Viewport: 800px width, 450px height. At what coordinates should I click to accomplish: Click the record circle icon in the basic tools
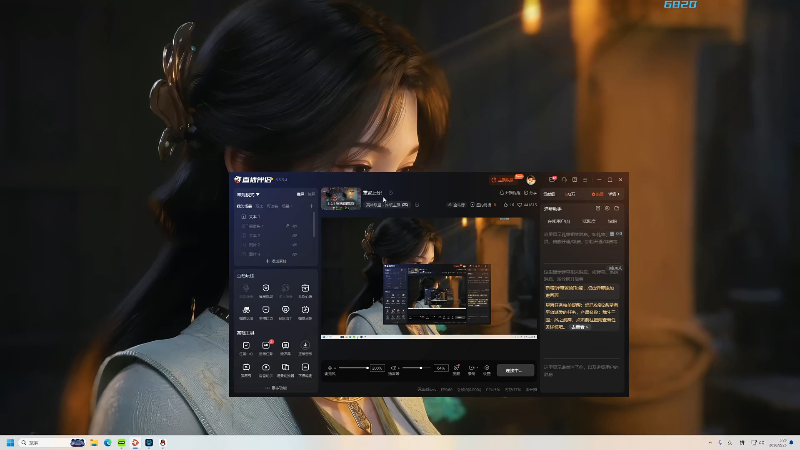point(266,367)
